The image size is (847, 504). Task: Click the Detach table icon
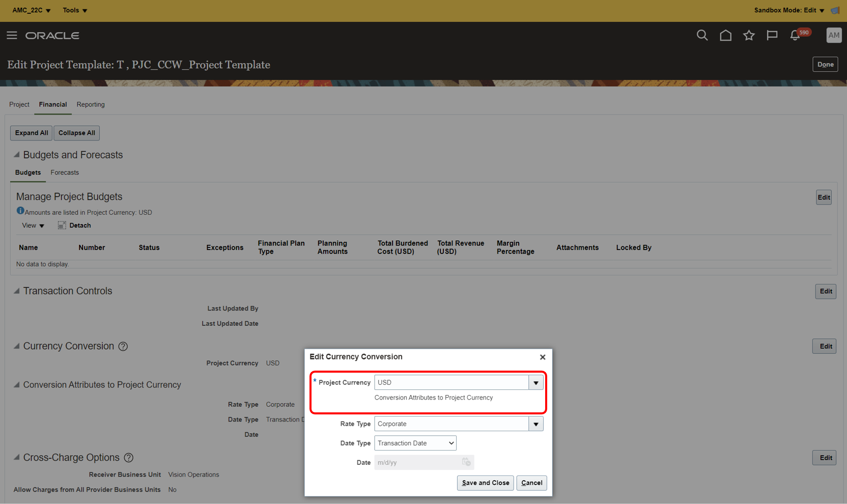click(x=62, y=226)
